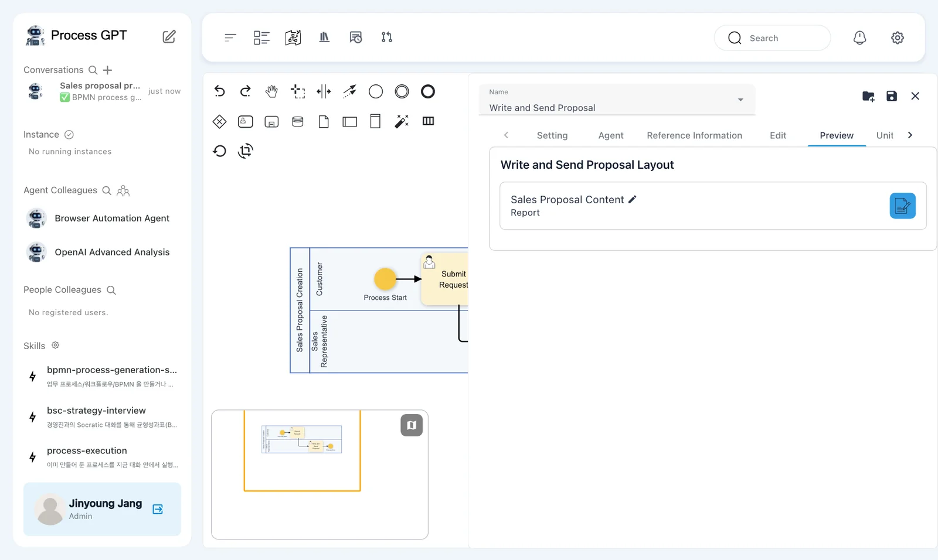Click the blue form edit button for Sales Proposal Content
This screenshot has width=938, height=560.
902,206
